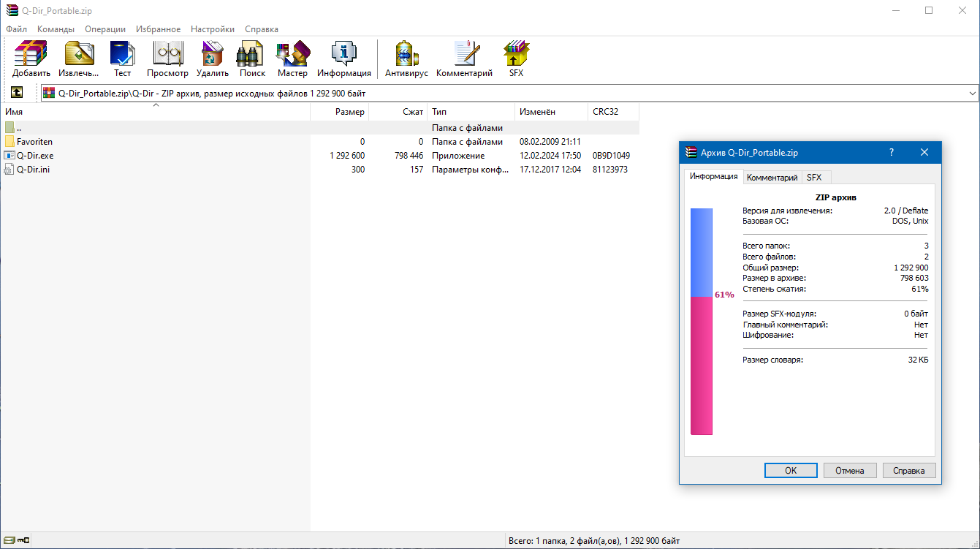Click date 12.02.2024 17:50

tap(550, 156)
